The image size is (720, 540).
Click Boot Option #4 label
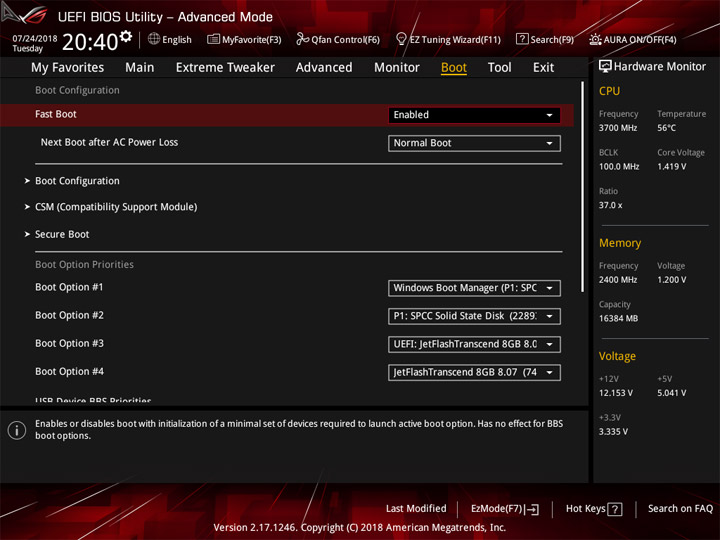69,371
